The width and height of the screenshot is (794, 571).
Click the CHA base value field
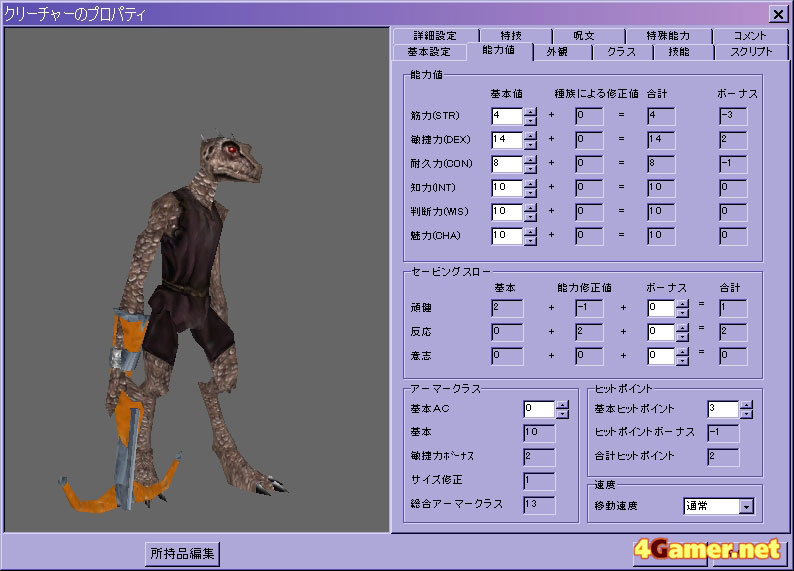tap(507, 236)
